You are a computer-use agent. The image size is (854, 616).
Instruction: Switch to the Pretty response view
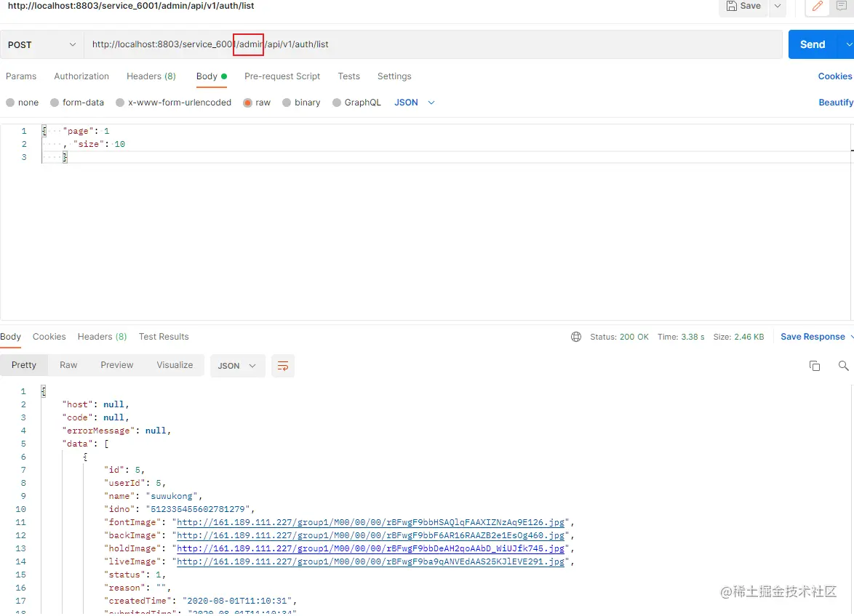[24, 365]
